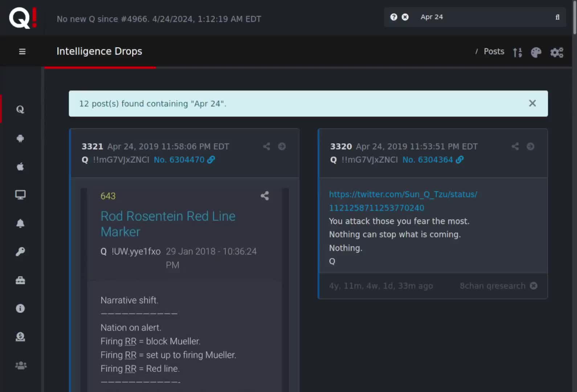577x392 pixels.
Task: Click the Apple icon in sidebar
Action: 20,167
